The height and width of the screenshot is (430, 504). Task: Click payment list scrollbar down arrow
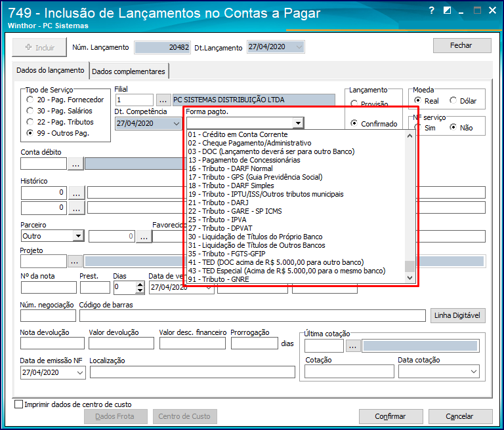(x=409, y=278)
